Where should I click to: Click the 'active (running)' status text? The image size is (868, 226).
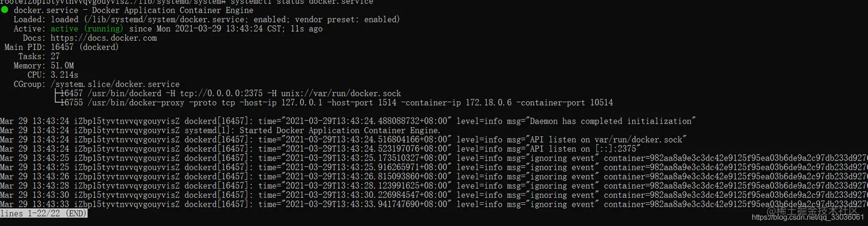pyautogui.click(x=87, y=29)
